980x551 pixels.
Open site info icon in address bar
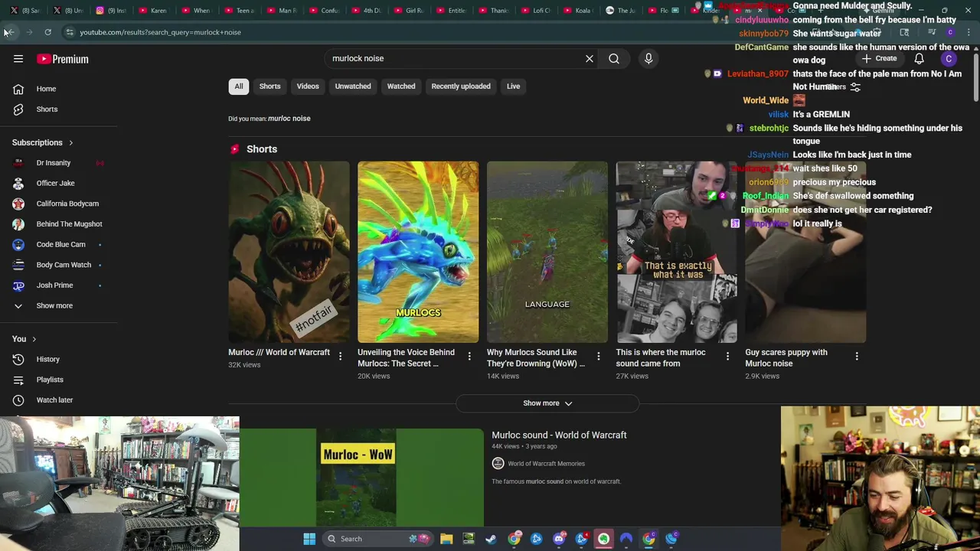[70, 32]
